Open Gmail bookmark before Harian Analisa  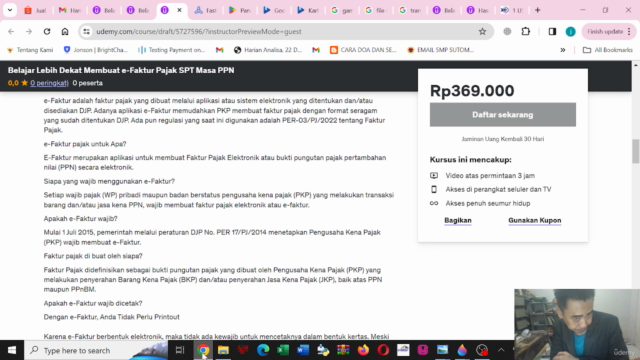(x=220, y=50)
